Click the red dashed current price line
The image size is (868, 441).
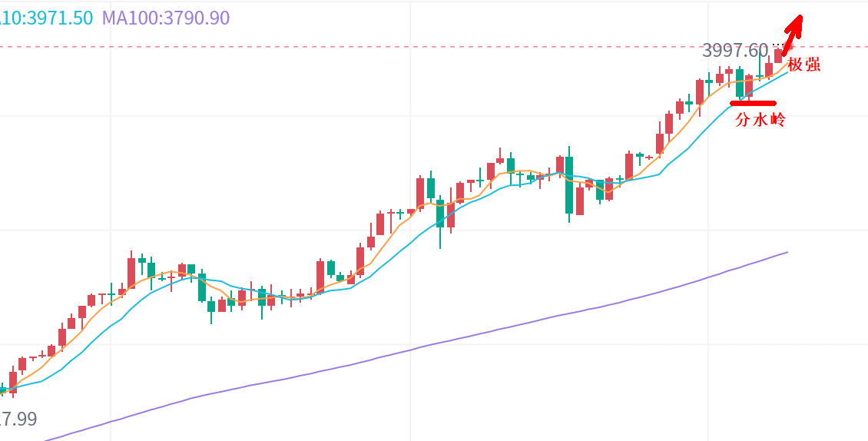tap(384, 47)
